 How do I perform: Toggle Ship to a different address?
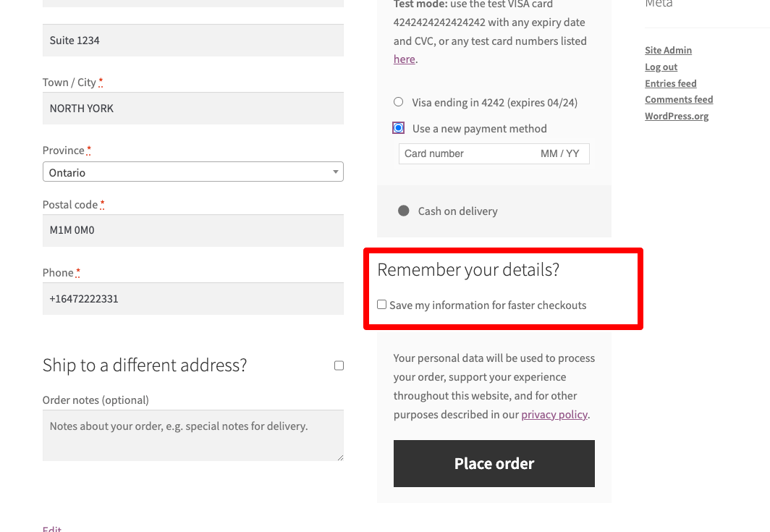[x=339, y=366]
